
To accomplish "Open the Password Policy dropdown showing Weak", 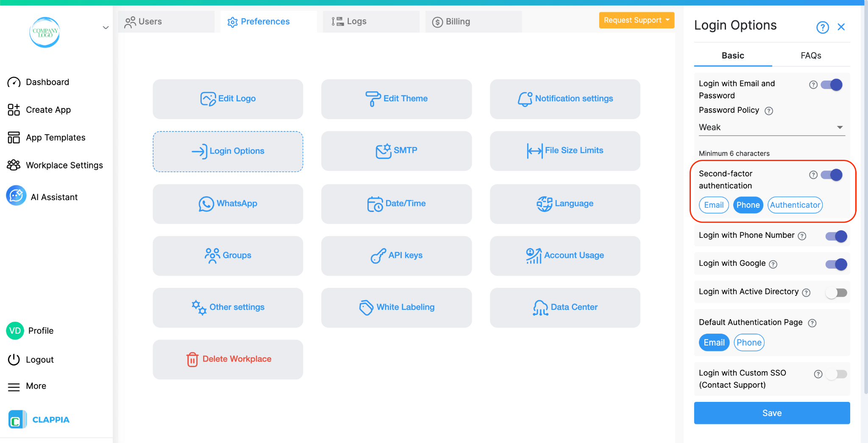I will (x=771, y=127).
